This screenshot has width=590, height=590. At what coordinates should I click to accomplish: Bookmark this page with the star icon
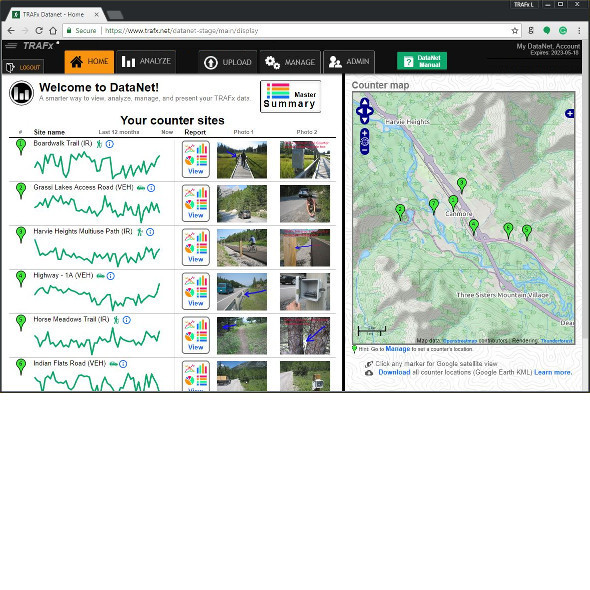point(515,31)
